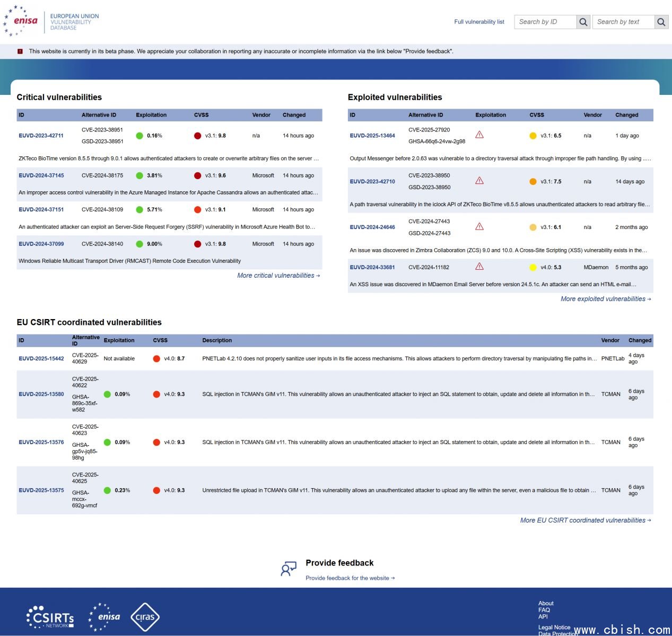Click green exploitation dot beside 5.71%

pyautogui.click(x=139, y=210)
